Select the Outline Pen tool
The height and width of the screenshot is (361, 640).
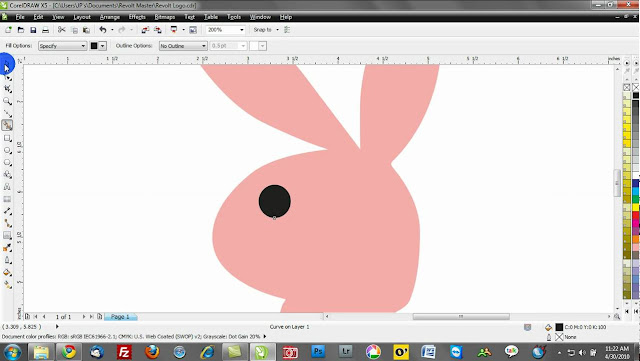coord(7,260)
